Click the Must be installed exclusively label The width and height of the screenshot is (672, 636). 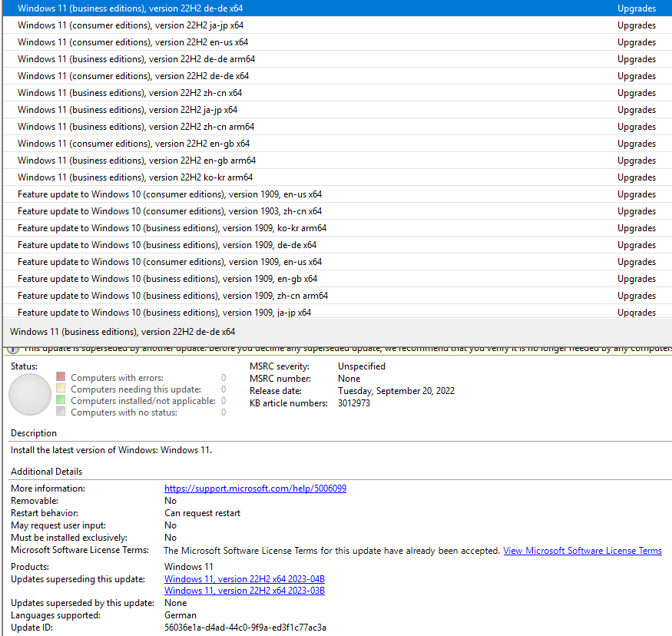pos(69,538)
